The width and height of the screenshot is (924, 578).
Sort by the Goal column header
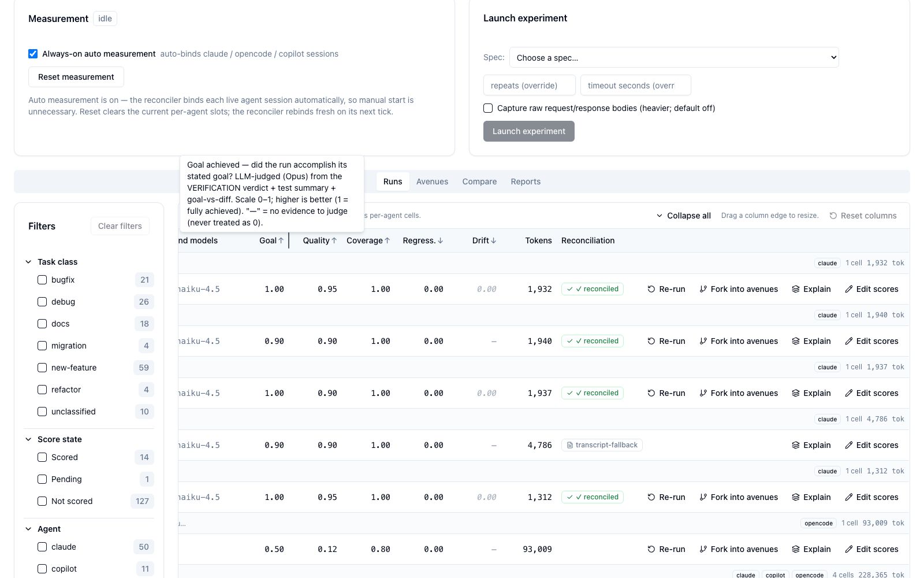[271, 240]
